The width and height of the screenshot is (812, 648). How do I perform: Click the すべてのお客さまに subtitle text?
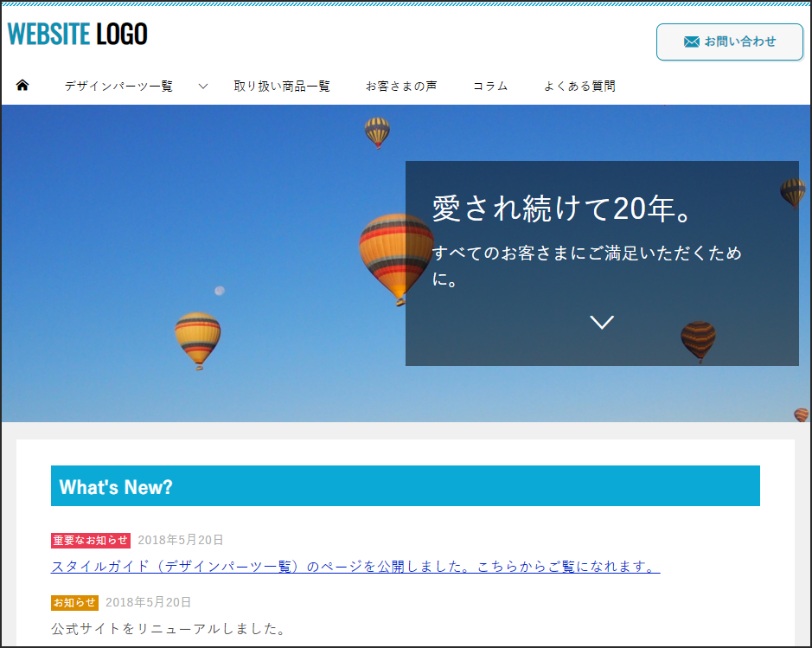(x=586, y=266)
